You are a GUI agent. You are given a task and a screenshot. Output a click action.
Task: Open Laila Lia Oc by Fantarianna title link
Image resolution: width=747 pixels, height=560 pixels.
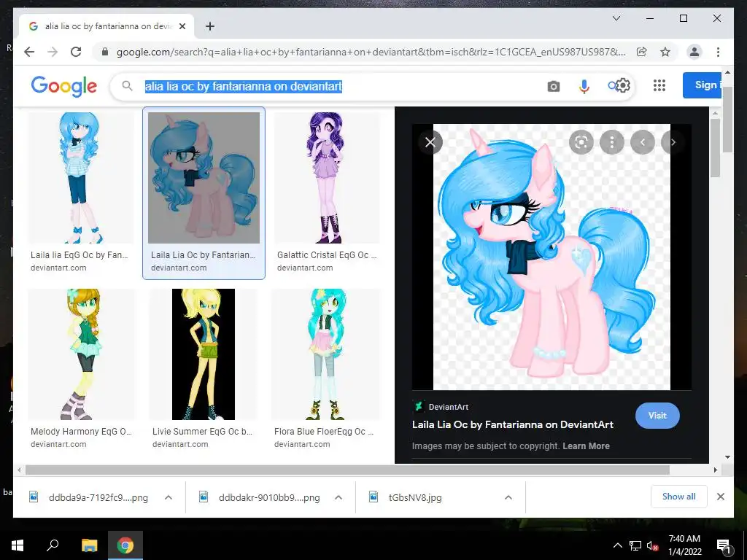point(513,425)
